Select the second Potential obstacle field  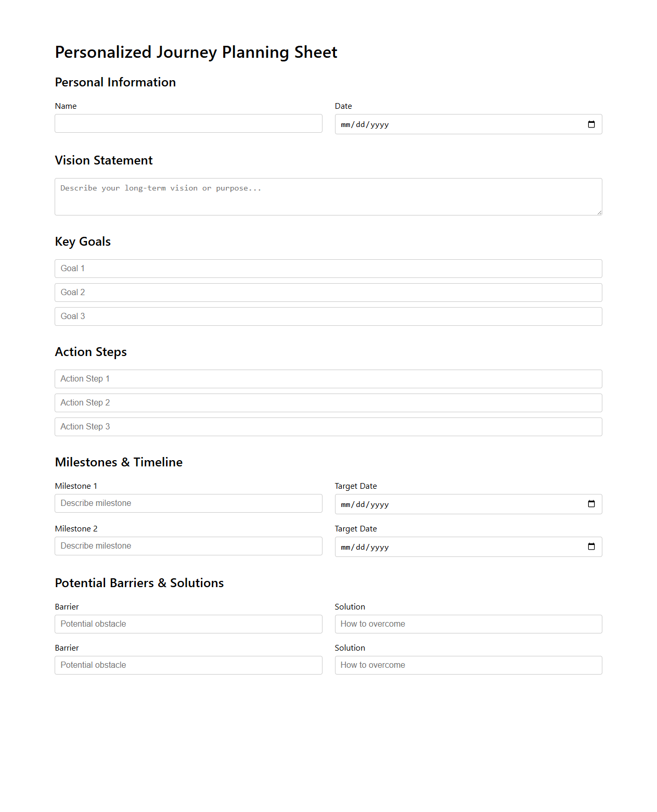(188, 665)
